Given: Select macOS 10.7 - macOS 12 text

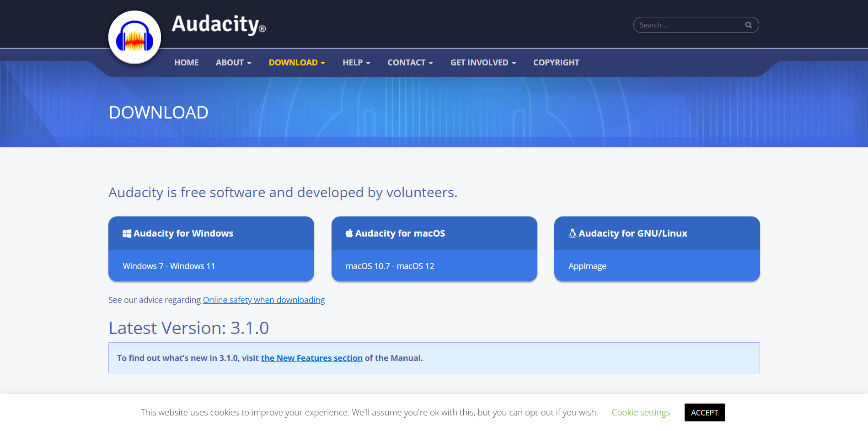Looking at the screenshot, I should (x=390, y=266).
